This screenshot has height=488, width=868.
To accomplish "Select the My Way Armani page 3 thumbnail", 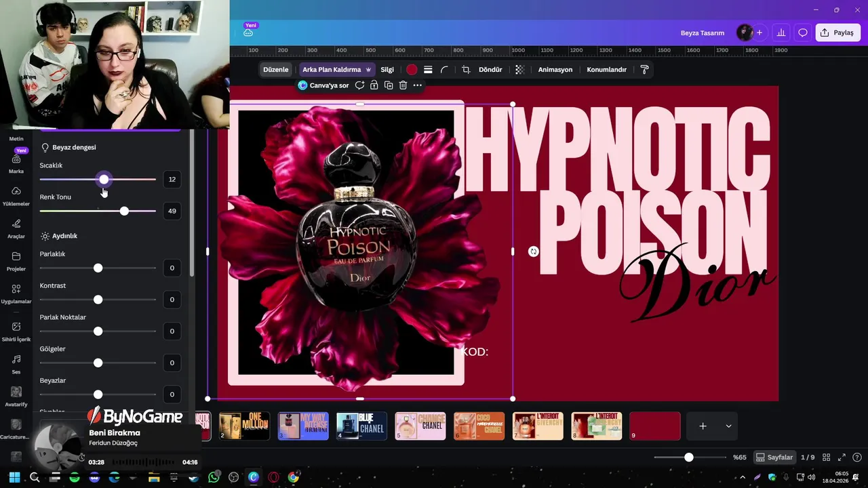I will tap(303, 426).
